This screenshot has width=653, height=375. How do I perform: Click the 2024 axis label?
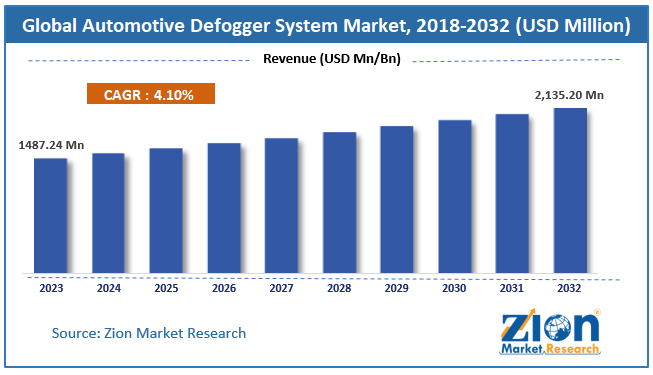(109, 288)
